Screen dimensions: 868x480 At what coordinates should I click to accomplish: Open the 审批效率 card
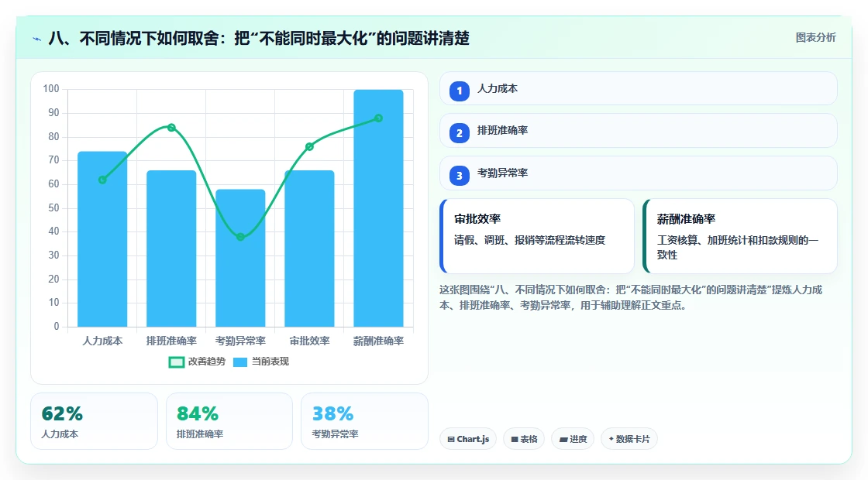[537, 236]
